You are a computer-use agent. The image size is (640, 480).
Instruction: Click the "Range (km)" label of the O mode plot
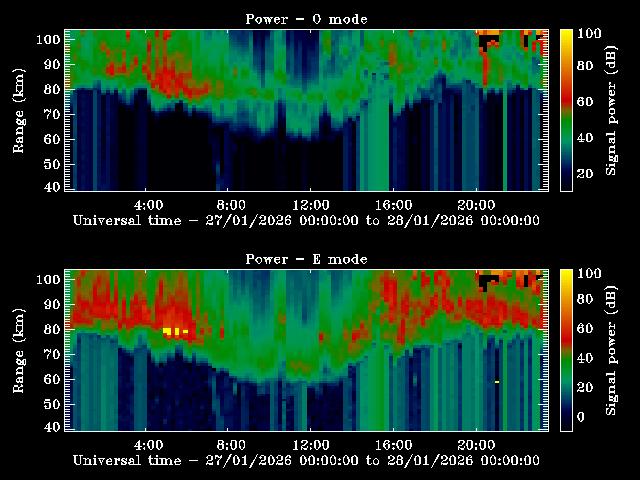[x=19, y=110]
